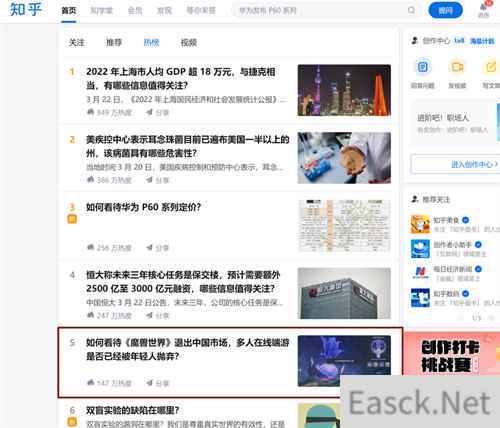Click the 256 万热度 heat label
500x428 pixels.
coord(109,248)
